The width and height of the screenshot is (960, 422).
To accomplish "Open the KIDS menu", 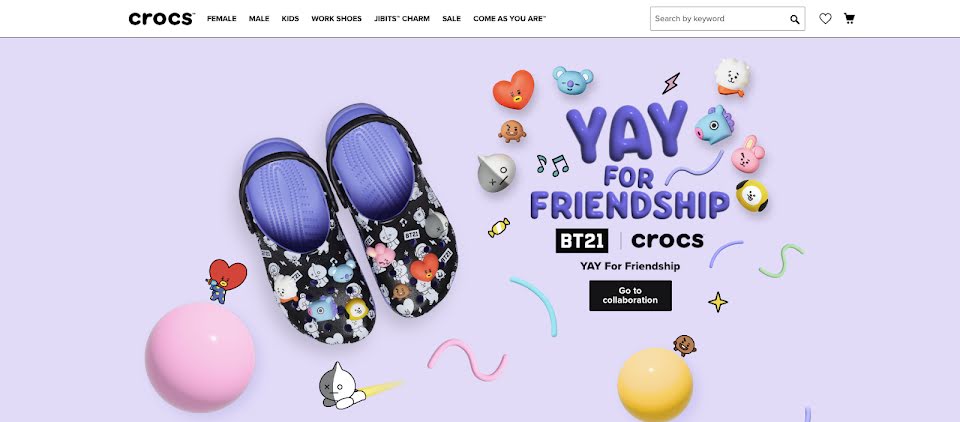I will 290,19.
